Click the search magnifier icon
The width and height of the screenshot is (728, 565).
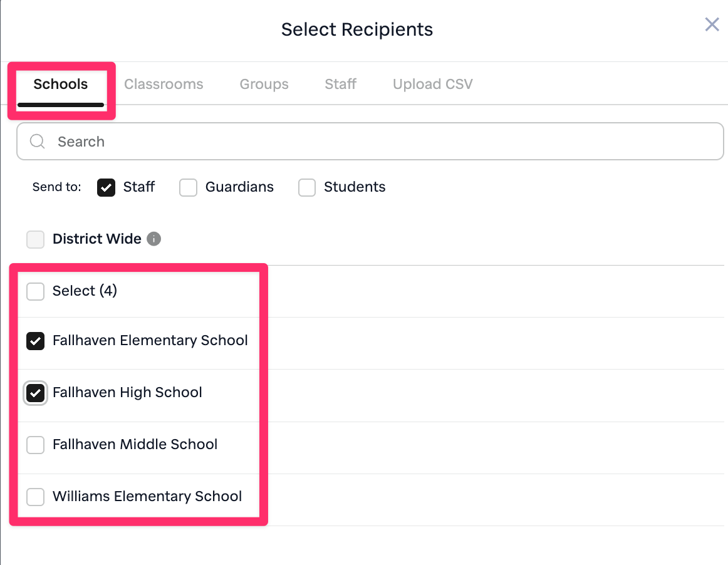(38, 142)
